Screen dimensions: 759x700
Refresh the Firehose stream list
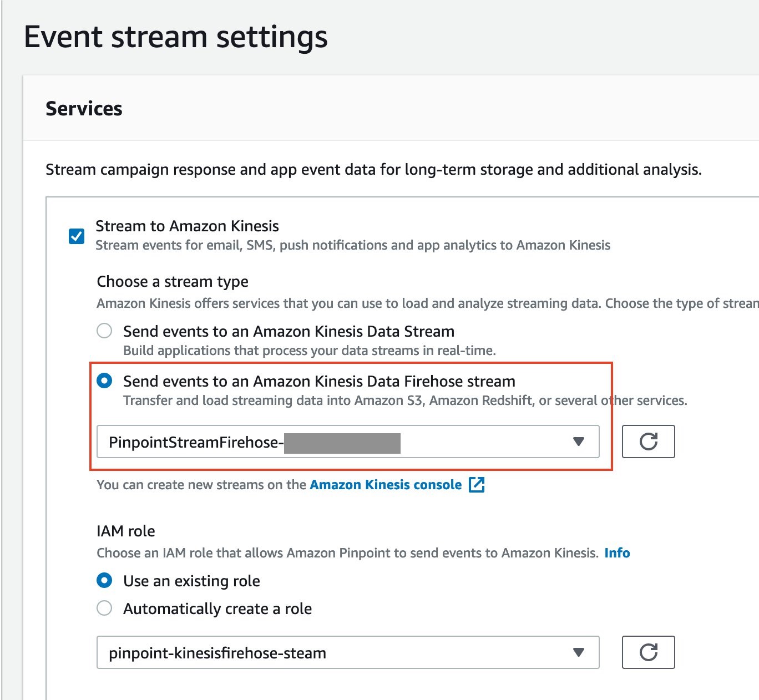click(648, 442)
